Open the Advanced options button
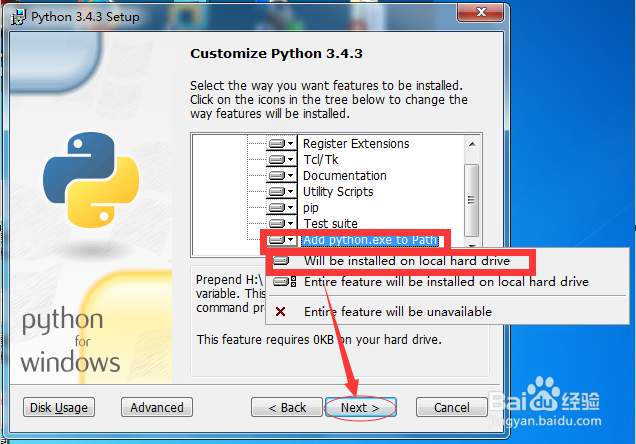 [x=157, y=407]
